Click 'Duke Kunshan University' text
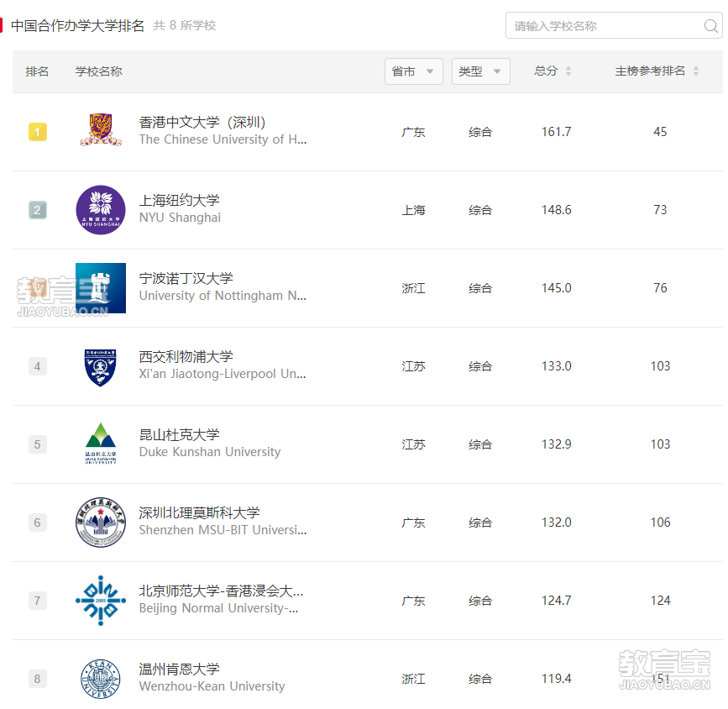 (210, 452)
